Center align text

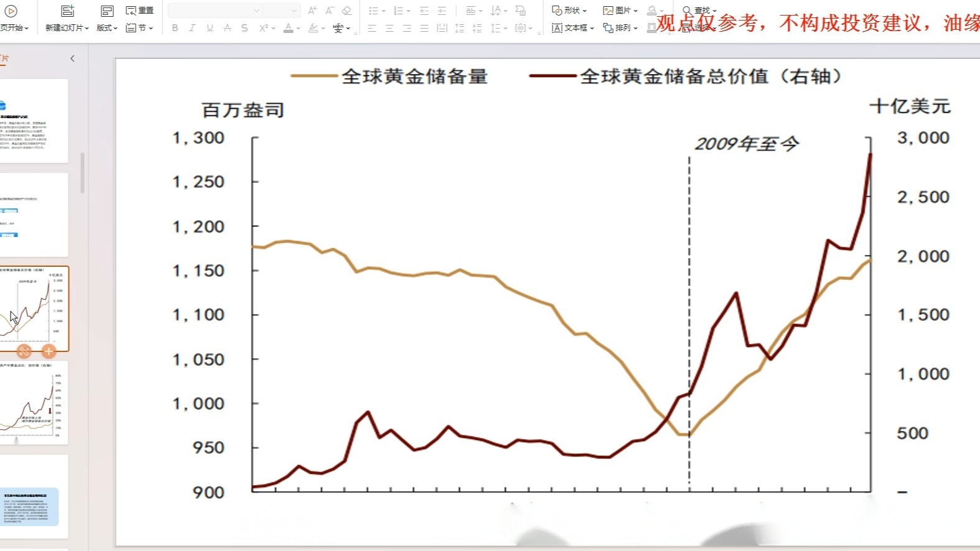tap(390, 28)
